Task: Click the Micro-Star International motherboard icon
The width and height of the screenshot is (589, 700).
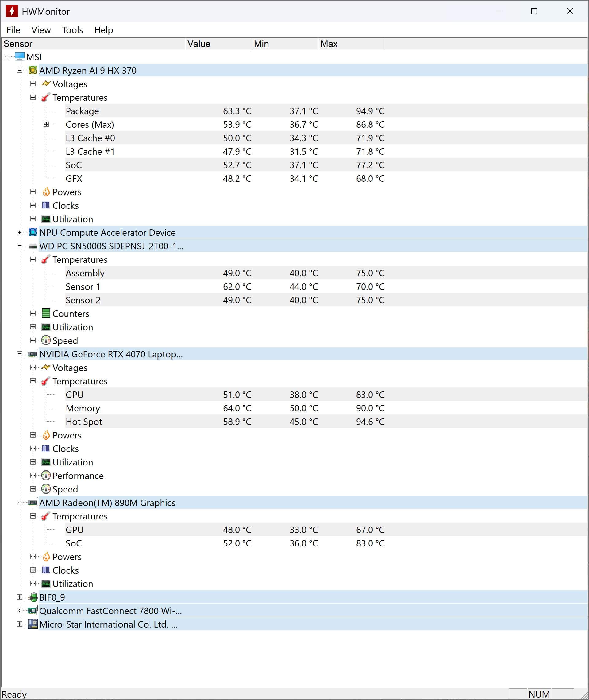Action: (x=33, y=624)
